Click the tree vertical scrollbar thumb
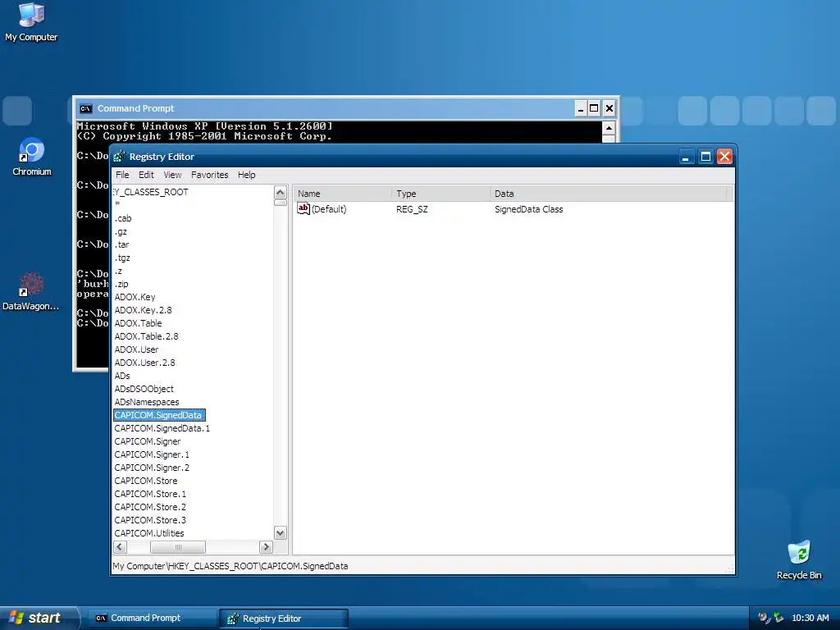 [281, 203]
